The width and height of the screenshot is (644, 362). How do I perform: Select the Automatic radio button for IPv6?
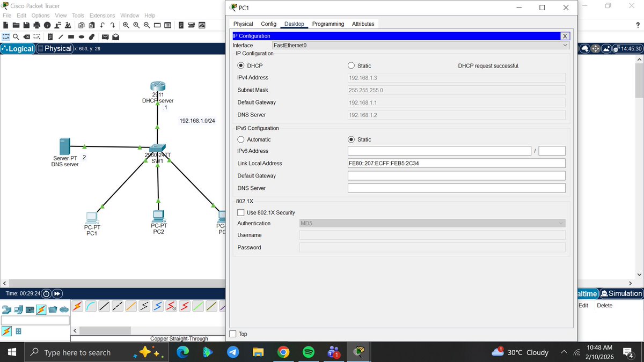tap(242, 139)
